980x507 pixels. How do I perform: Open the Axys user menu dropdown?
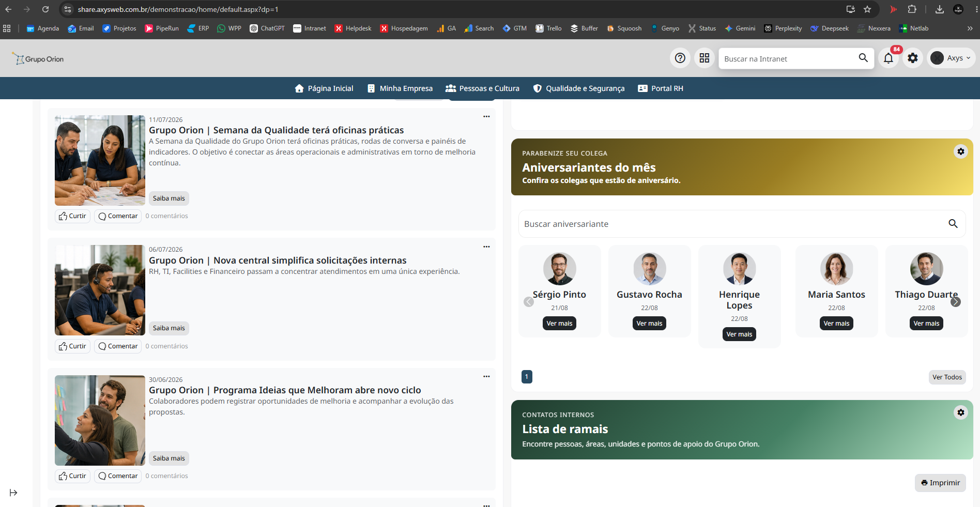(x=952, y=58)
